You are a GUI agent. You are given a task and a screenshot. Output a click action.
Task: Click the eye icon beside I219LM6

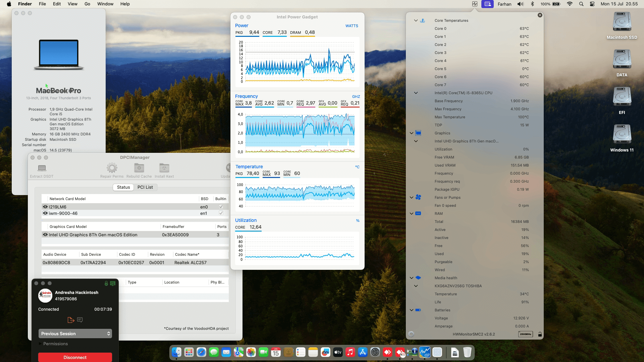pos(45,207)
